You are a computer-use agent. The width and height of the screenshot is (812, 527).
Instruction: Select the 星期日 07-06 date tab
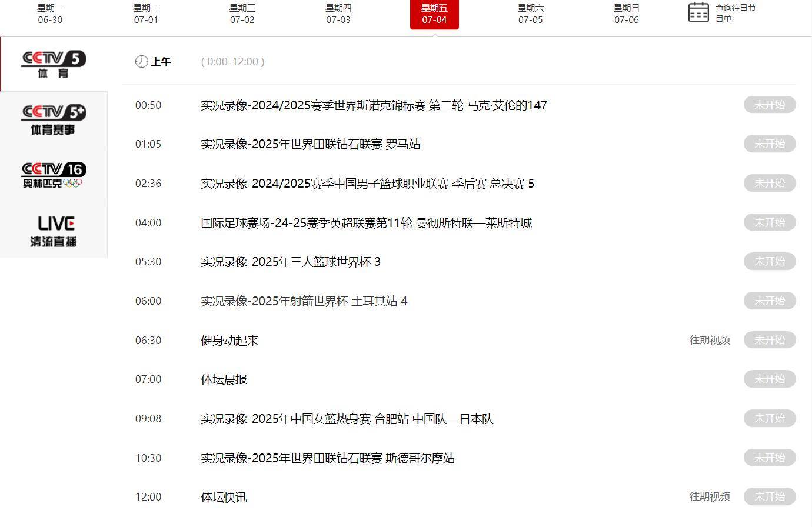(x=627, y=14)
